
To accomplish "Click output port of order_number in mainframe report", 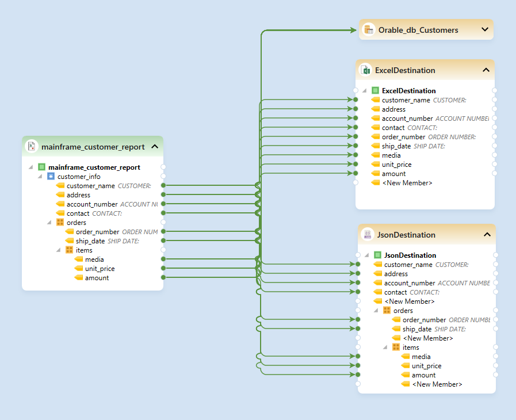I will point(163,231).
